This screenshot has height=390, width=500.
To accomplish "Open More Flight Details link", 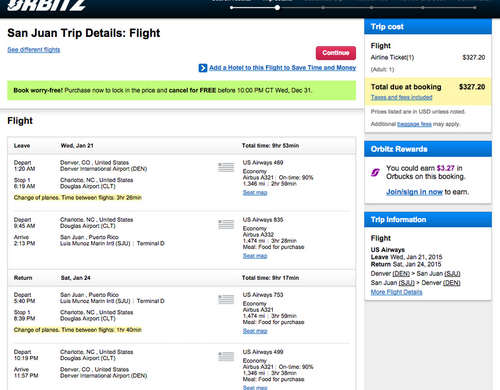I will point(396,292).
